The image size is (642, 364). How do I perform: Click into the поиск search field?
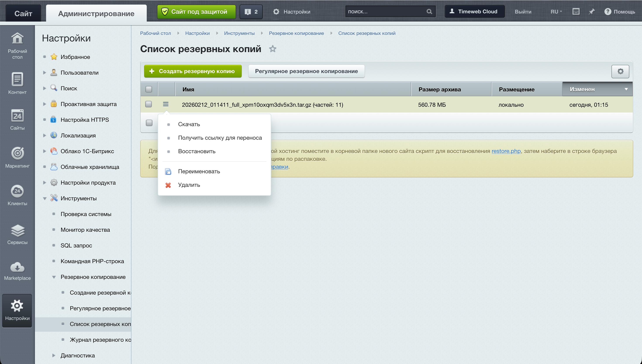click(385, 12)
